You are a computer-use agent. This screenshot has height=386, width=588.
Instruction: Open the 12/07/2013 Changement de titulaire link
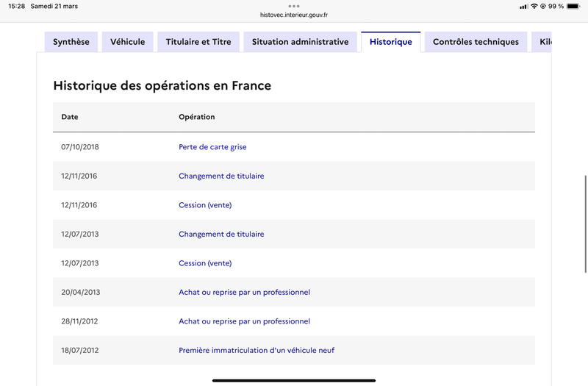221,235
